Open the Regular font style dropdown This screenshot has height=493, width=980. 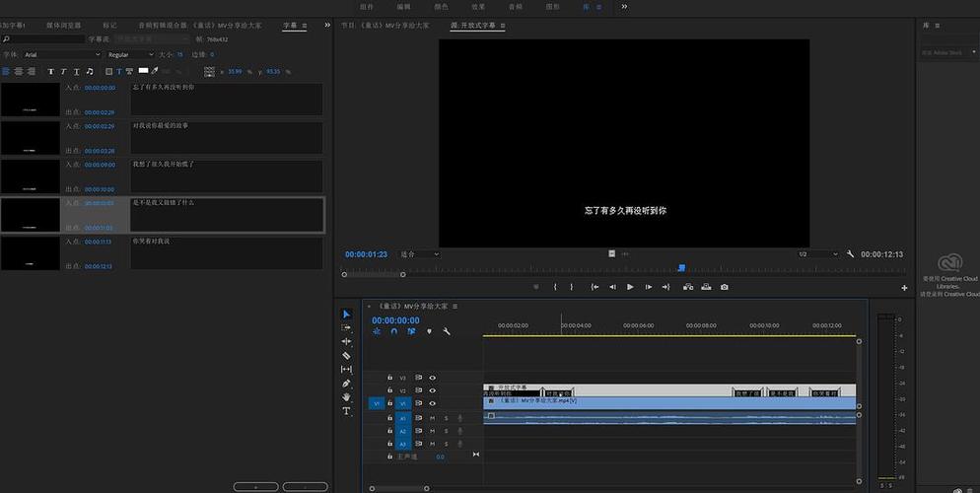click(x=130, y=55)
